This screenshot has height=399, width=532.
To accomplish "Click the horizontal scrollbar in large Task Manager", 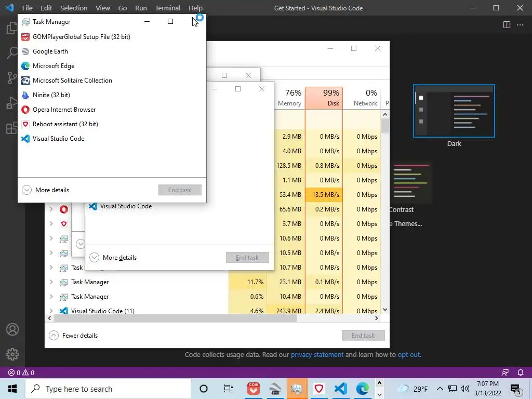I will pos(176,318).
